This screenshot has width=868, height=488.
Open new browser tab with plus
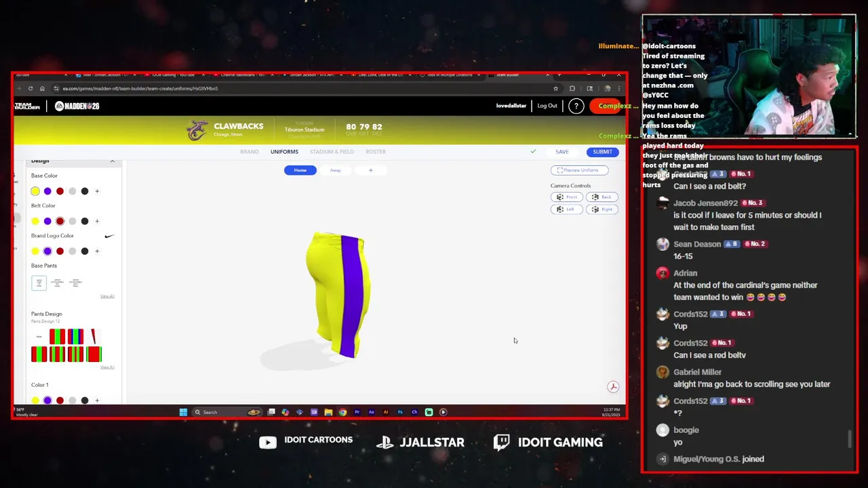[559, 75]
